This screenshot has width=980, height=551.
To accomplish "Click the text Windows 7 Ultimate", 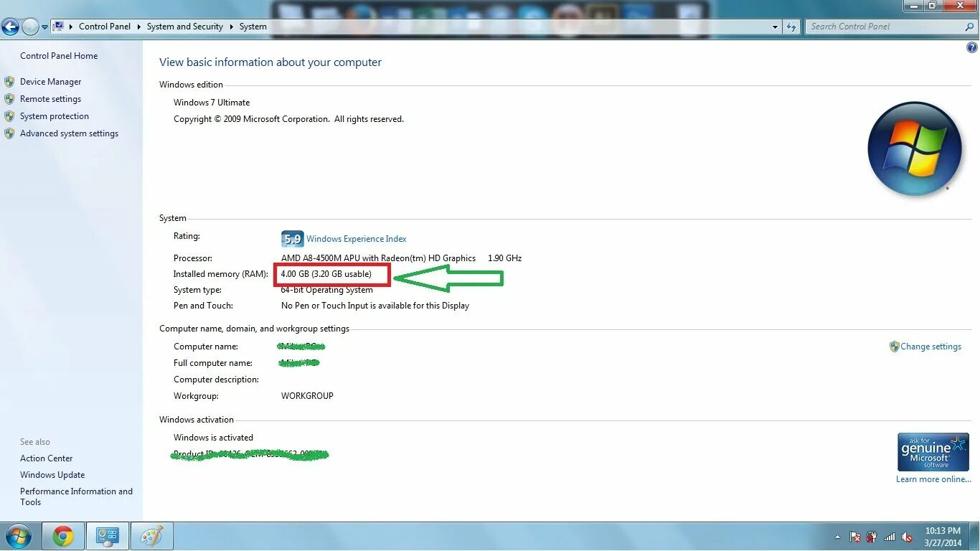I will pyautogui.click(x=212, y=103).
